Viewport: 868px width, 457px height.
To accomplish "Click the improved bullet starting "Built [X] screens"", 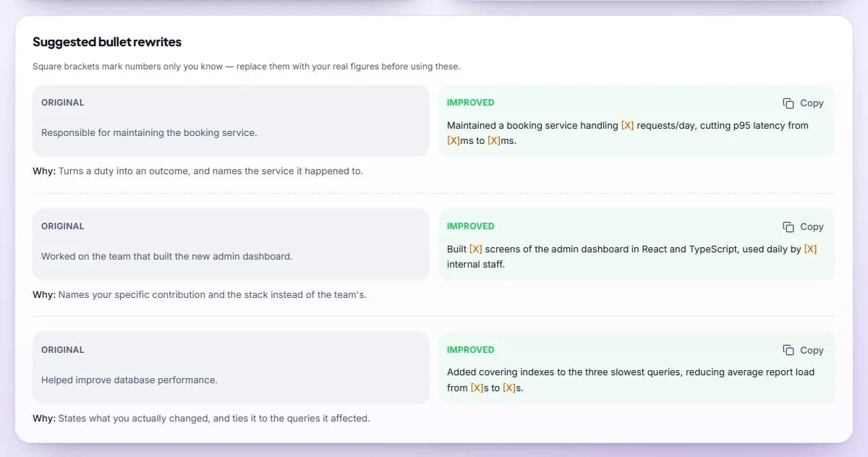I will [x=632, y=257].
